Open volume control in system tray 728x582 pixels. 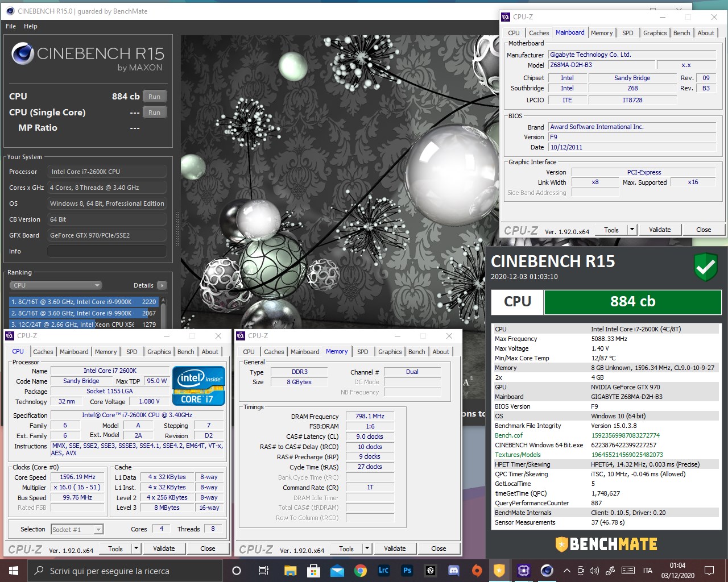point(594,571)
